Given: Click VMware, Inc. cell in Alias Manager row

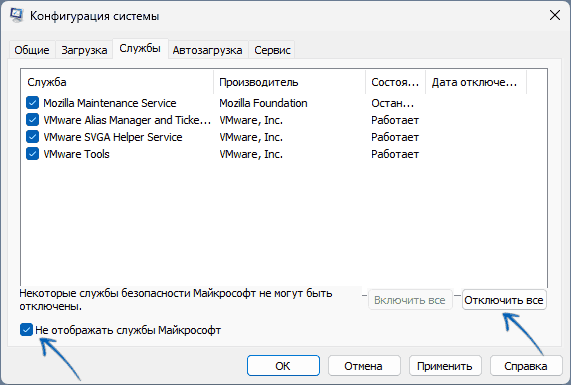Looking at the screenshot, I should (x=251, y=120).
